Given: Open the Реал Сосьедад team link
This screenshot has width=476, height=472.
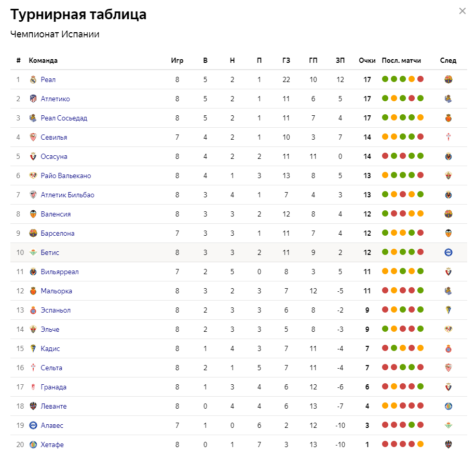Looking at the screenshot, I should tap(64, 118).
